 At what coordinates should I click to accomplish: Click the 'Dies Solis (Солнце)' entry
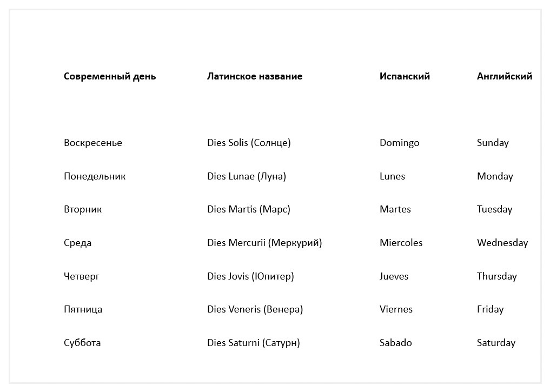(x=249, y=143)
